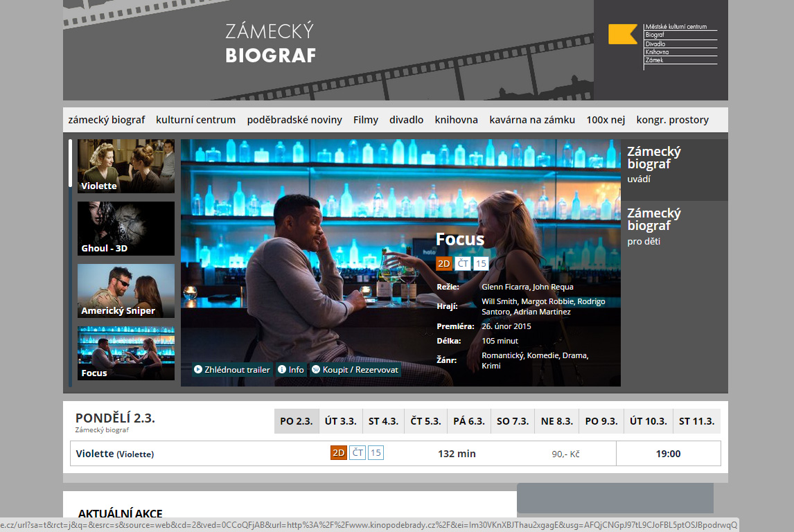Select the NE 8.3. date tab
The image size is (794, 532).
coord(556,421)
